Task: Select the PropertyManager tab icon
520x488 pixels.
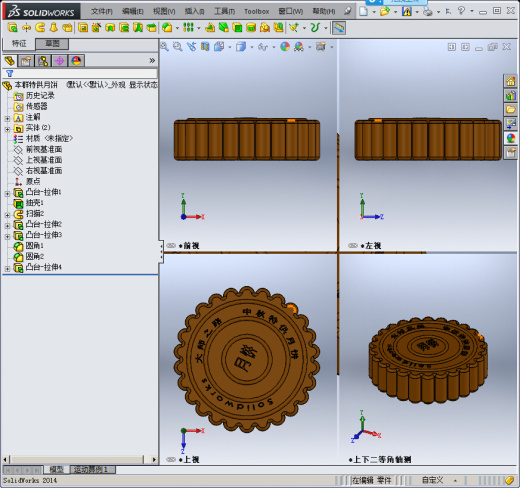Action: pyautogui.click(x=26, y=61)
